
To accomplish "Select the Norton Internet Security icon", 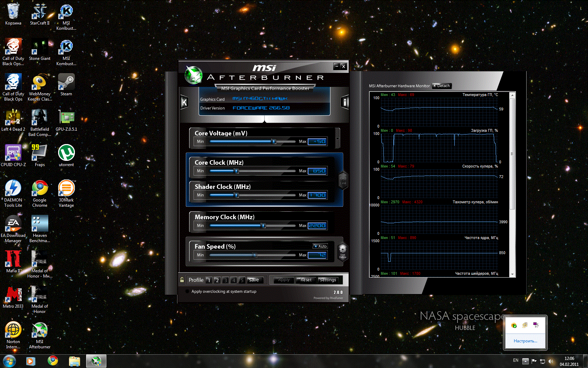I will (x=13, y=335).
